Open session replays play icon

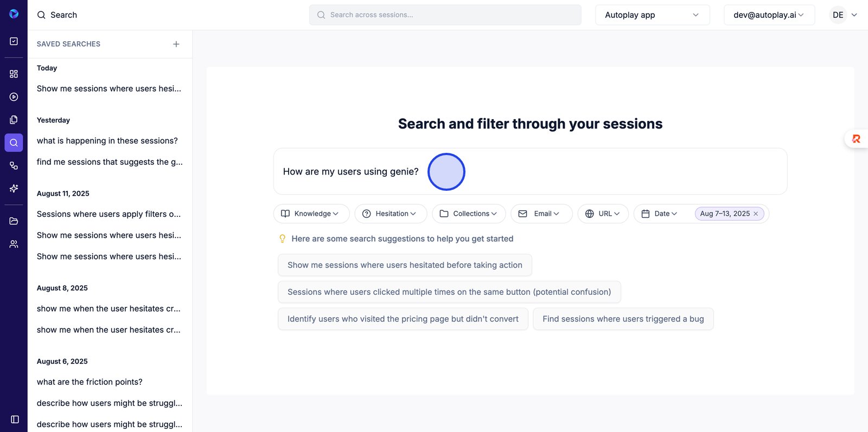(x=14, y=97)
